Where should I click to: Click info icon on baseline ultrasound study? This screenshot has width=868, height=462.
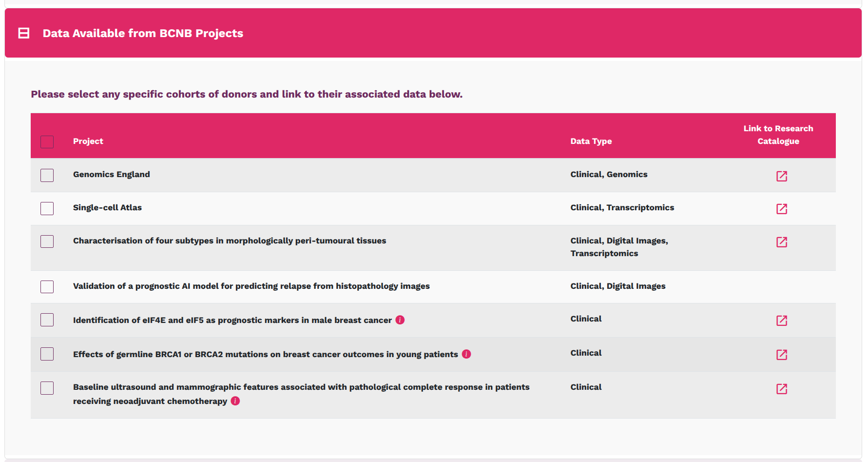(235, 401)
